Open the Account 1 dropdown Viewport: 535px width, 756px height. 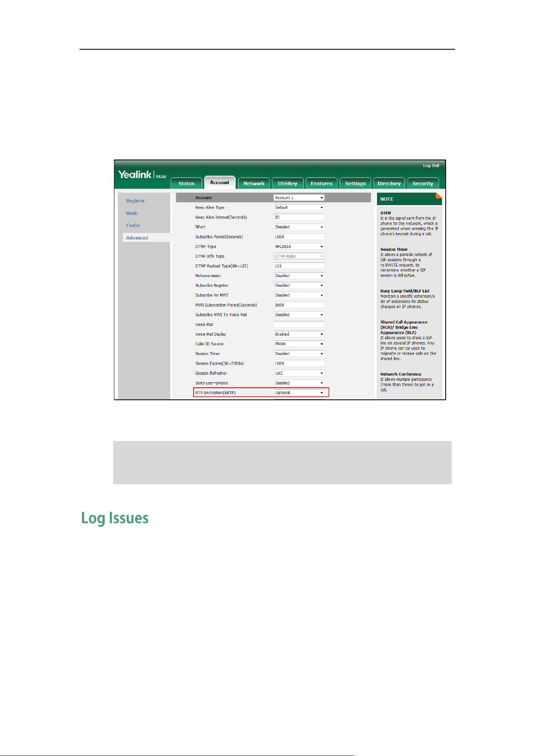(x=299, y=197)
